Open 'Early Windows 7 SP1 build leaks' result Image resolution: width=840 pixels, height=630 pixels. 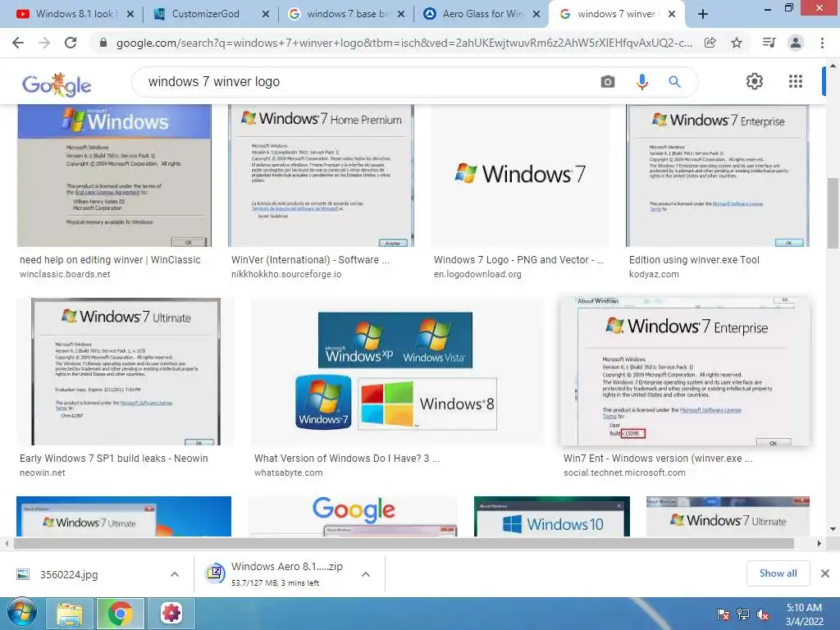pos(113,459)
